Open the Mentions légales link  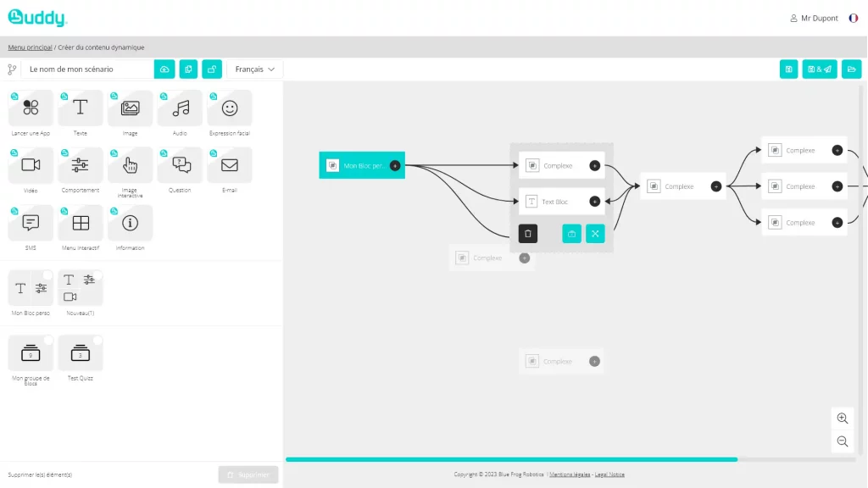click(x=570, y=474)
